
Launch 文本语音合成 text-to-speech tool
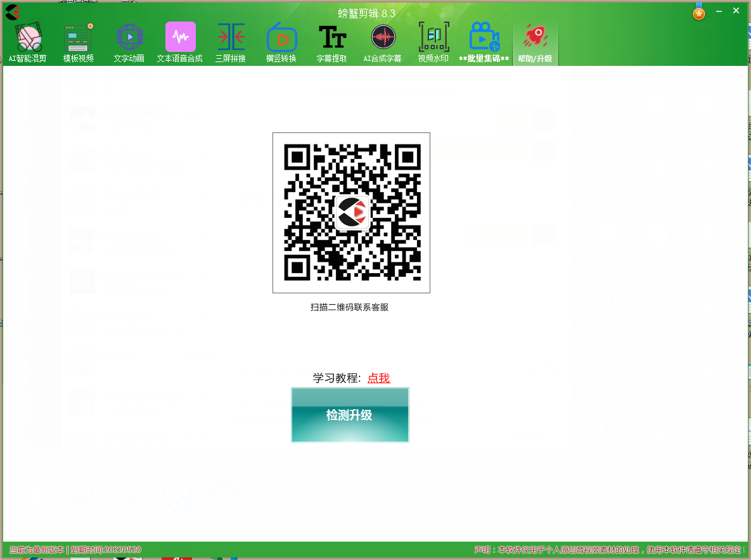(180, 42)
